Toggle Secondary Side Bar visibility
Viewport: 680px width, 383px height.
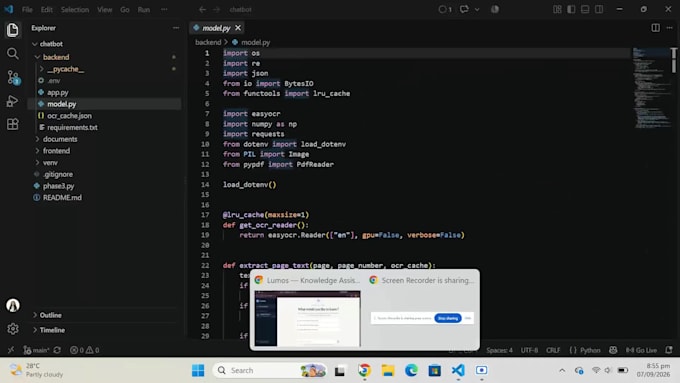pos(599,9)
